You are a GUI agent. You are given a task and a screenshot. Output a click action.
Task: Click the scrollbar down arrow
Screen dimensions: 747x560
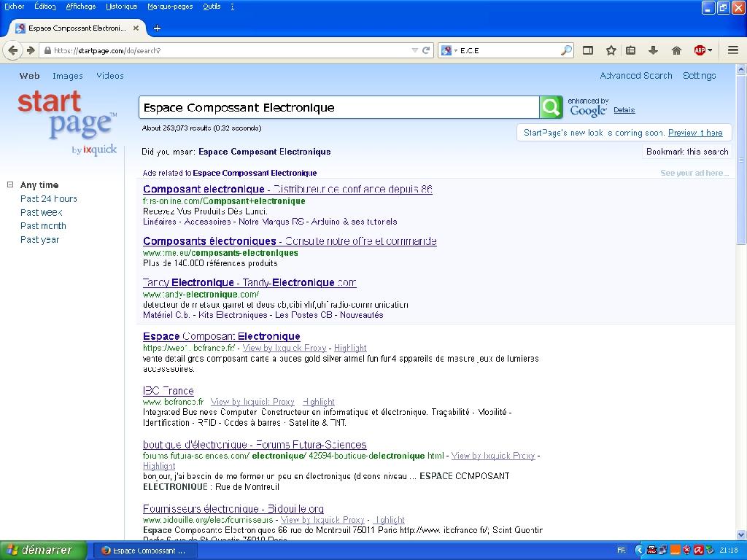click(741, 534)
